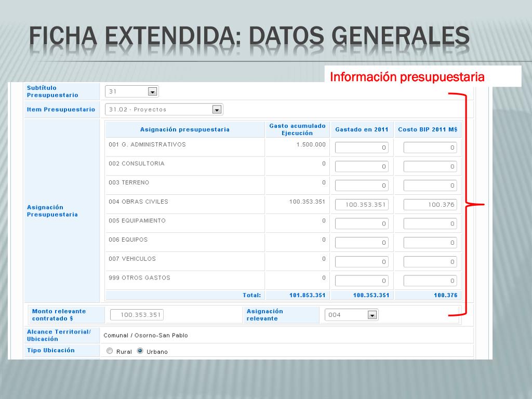Click Gastado en 2011 field for 003 Terreno
This screenshot has height=399, width=532.
click(x=362, y=185)
